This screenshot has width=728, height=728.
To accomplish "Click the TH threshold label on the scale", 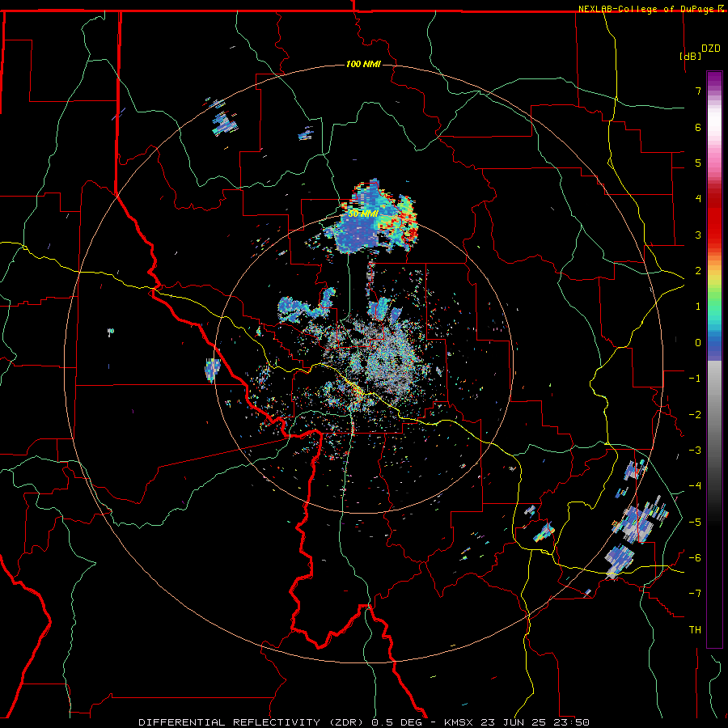I will pyautogui.click(x=695, y=630).
